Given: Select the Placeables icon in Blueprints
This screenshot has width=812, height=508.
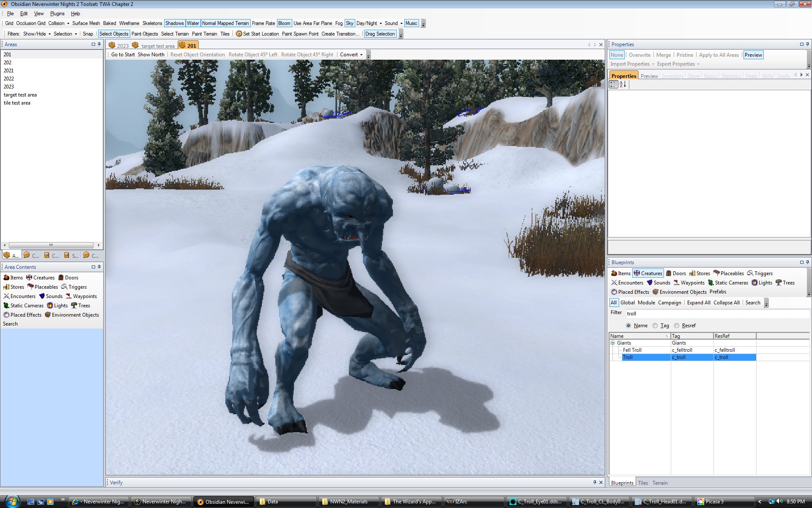Looking at the screenshot, I should 716,273.
